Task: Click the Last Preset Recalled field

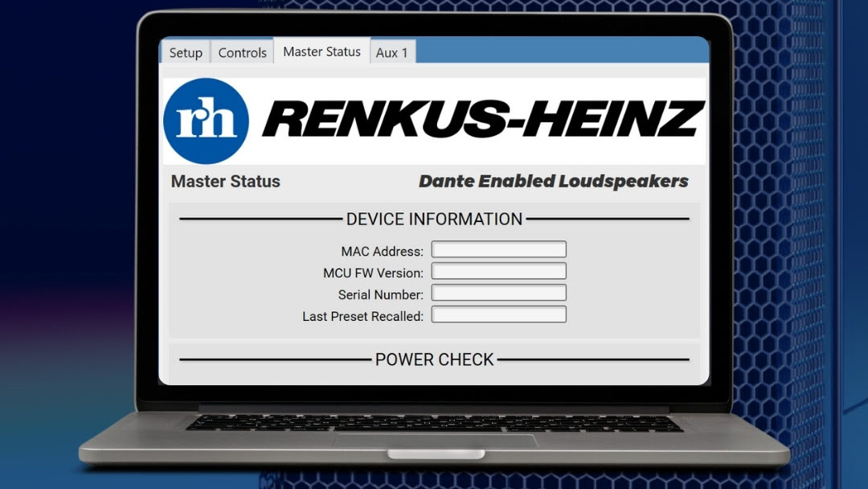Action: coord(498,314)
